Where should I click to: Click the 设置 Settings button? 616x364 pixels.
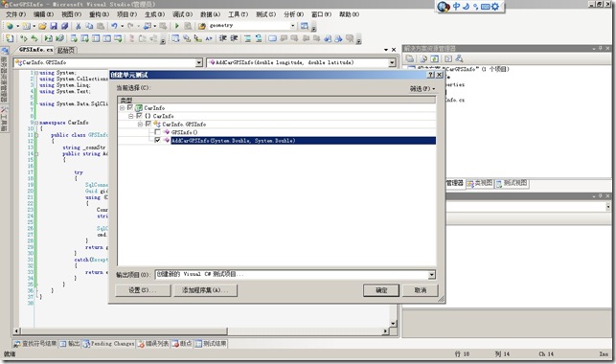[143, 290]
